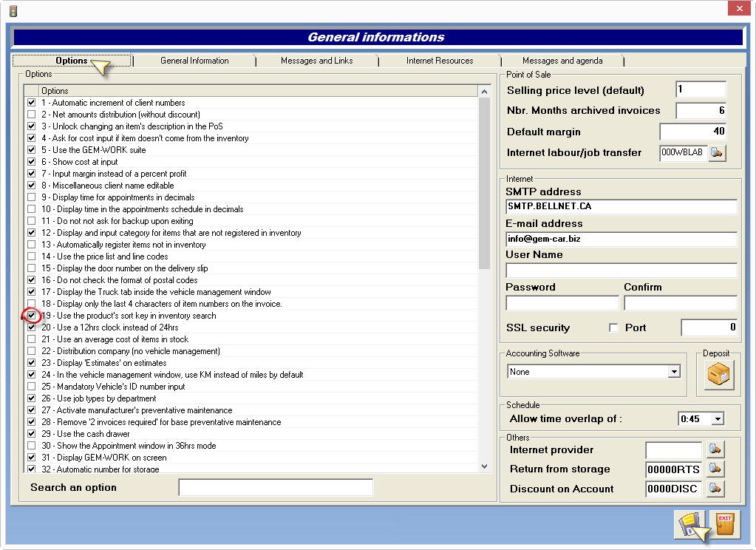Click the Search an option field

(276, 487)
